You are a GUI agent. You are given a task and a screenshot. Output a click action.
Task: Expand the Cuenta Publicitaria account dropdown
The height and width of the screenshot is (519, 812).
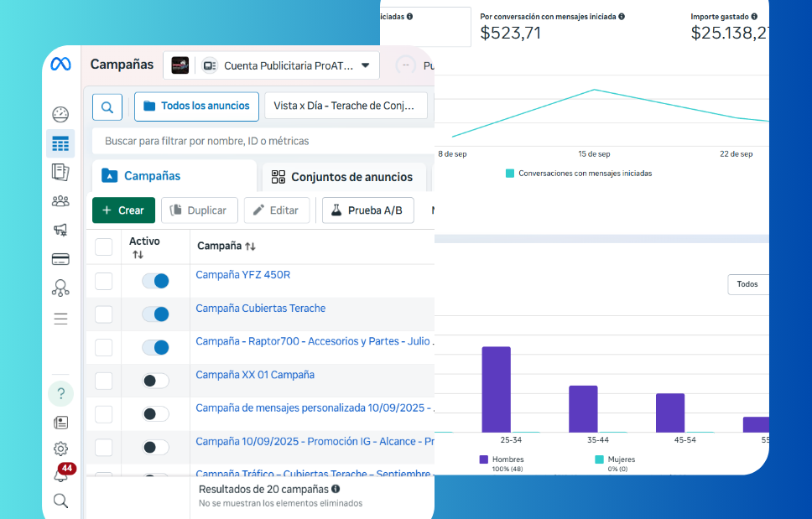point(365,65)
